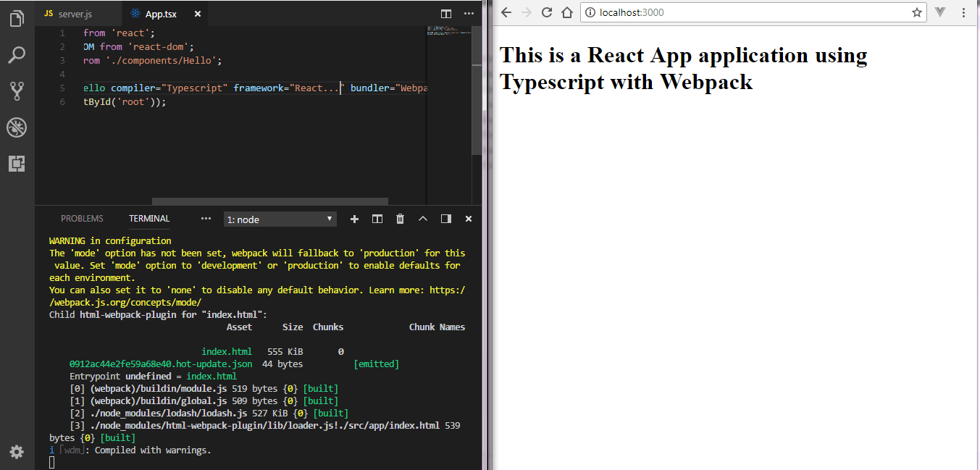Viewport: 980px width, 470px height.
Task: Open the panel overflow ellipsis menu
Action: pyautogui.click(x=206, y=218)
